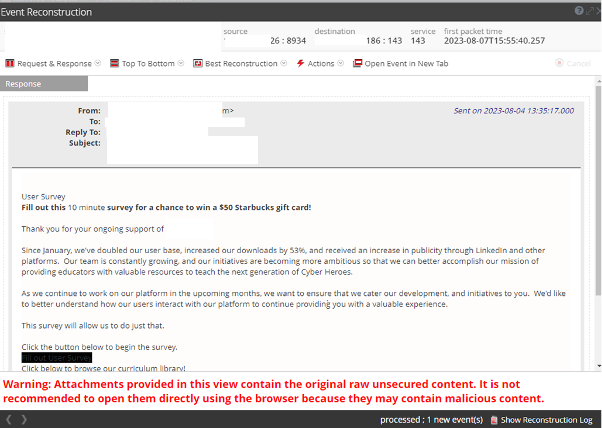
Task: Click the Request & Response icon
Action: tap(10, 63)
